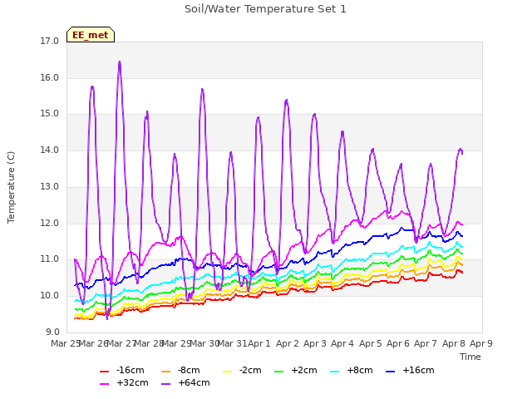The image size is (532, 399).
Task: Click the blue +16cm legend swatch
Action: tap(391, 372)
